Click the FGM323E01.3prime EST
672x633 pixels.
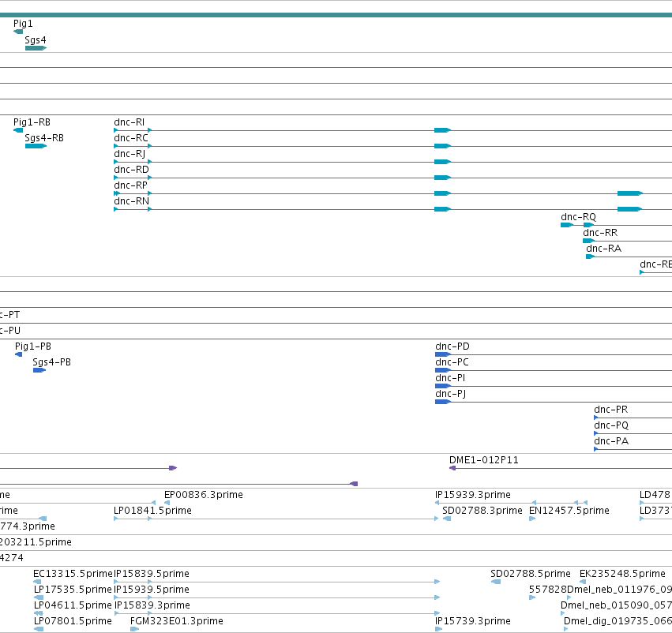pyautogui.click(x=134, y=629)
